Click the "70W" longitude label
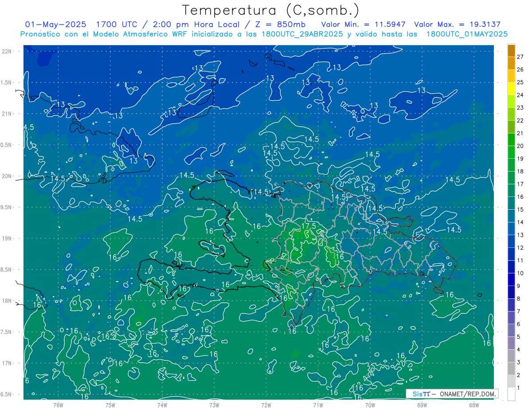This screenshot has width=532, height=411. tap(370, 405)
